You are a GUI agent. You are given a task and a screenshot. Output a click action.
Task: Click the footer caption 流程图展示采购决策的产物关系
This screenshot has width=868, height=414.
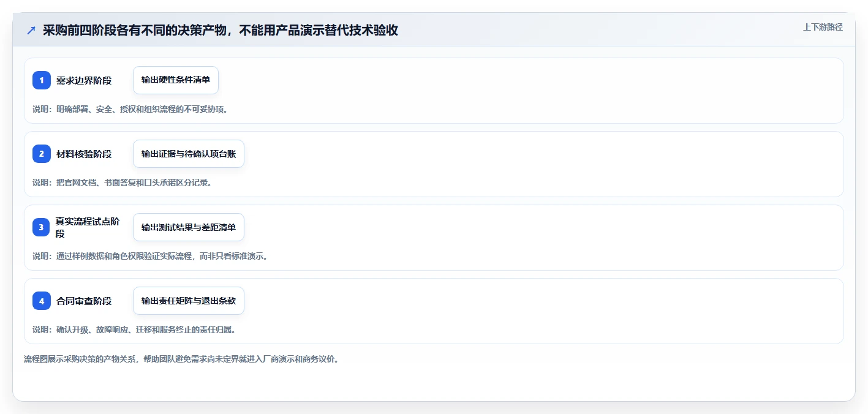pyautogui.click(x=181, y=359)
